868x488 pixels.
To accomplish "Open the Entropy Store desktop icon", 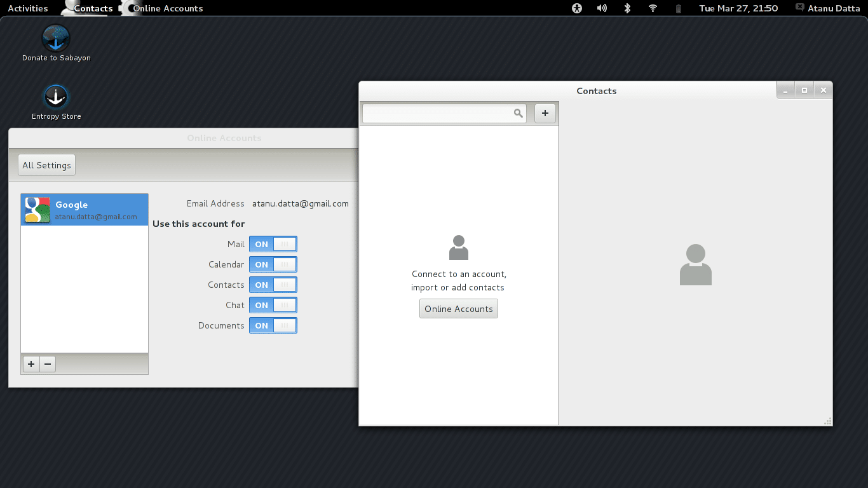I will tap(56, 98).
